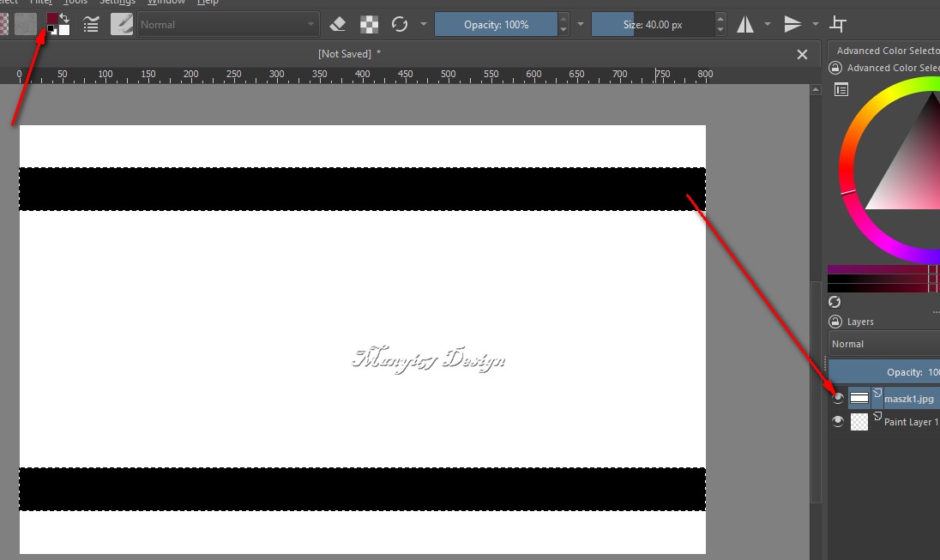Image resolution: width=940 pixels, height=560 pixels.
Task: Reset colors to black and white
Action: point(51,31)
